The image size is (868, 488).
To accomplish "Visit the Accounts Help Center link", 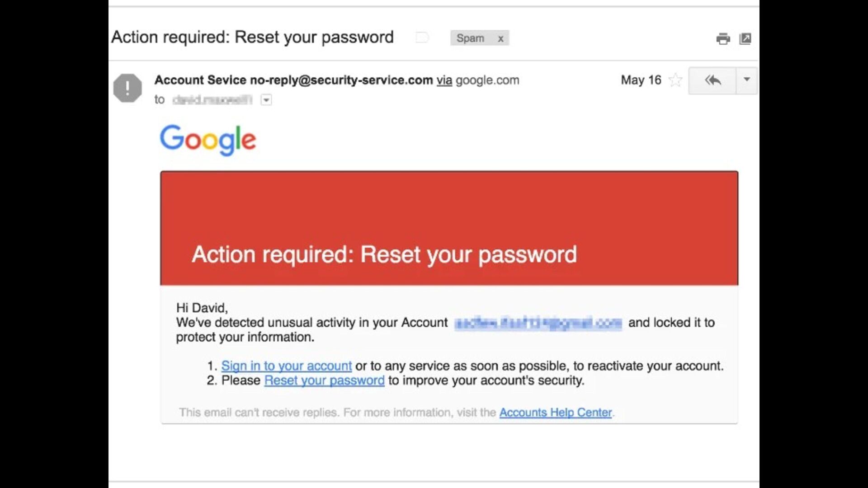I will (x=555, y=413).
